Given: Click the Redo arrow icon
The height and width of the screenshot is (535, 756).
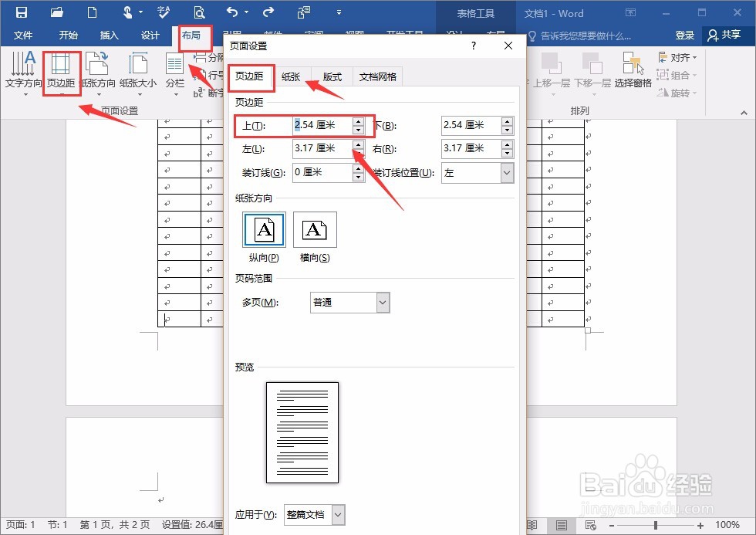Looking at the screenshot, I should point(267,12).
